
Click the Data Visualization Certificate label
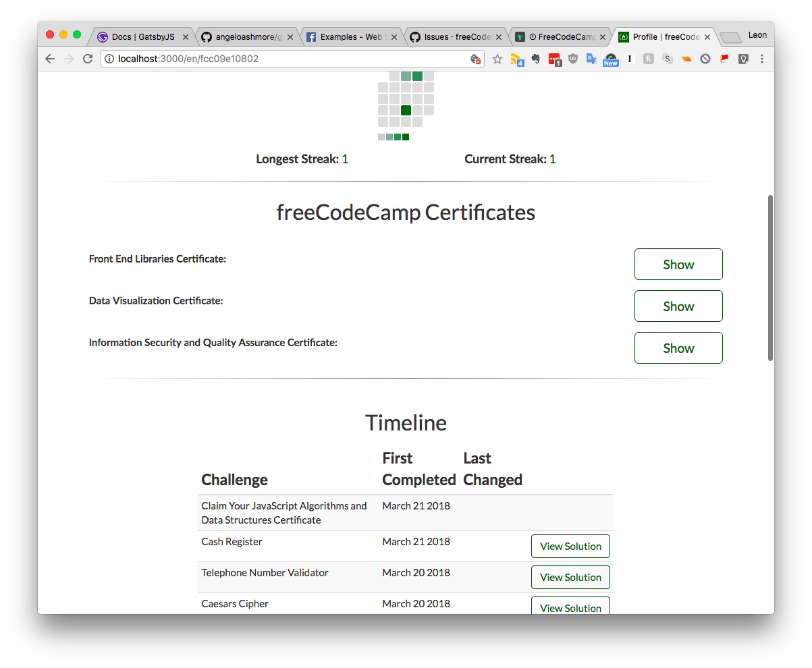click(156, 301)
